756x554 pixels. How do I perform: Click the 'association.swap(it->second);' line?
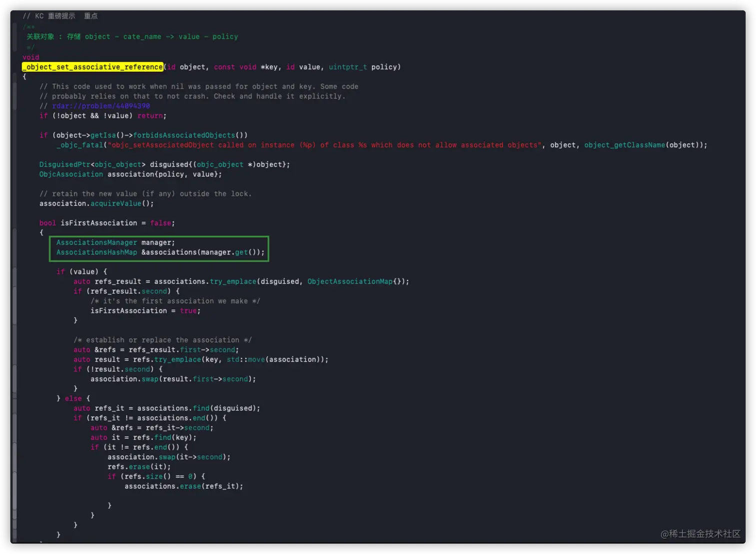tap(169, 457)
